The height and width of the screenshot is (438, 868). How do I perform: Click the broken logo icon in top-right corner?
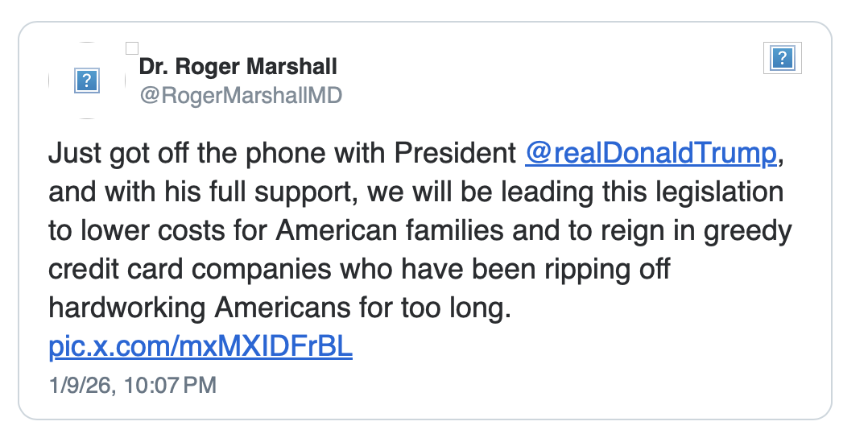pyautogui.click(x=783, y=58)
